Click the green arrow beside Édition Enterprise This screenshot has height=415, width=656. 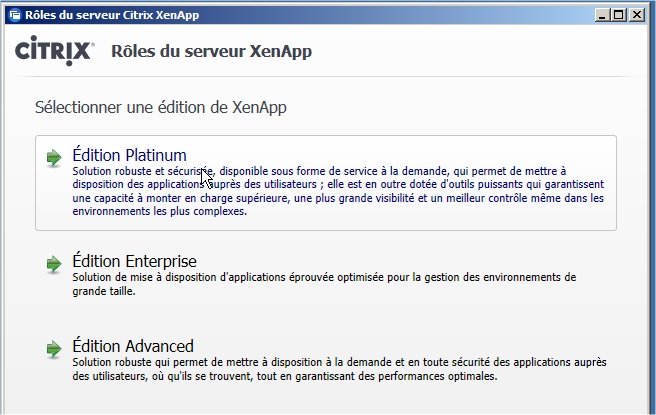point(54,263)
